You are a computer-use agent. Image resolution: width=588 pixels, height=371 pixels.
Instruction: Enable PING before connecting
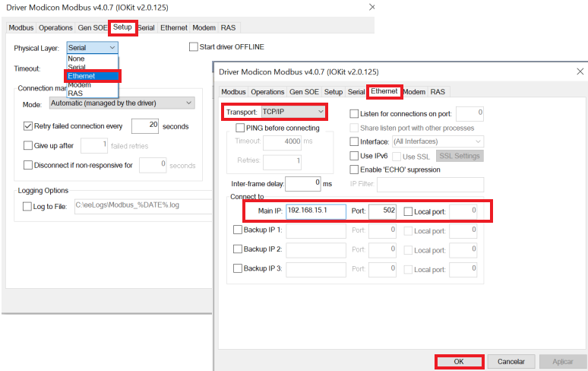(240, 128)
